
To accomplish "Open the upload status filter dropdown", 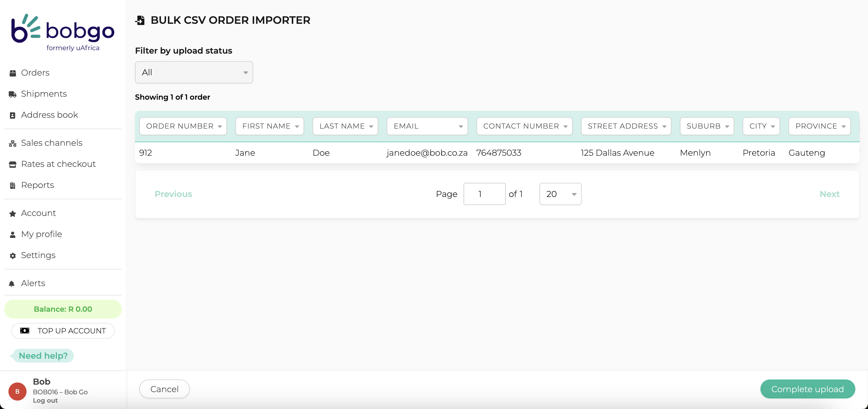I will pyautogui.click(x=194, y=72).
